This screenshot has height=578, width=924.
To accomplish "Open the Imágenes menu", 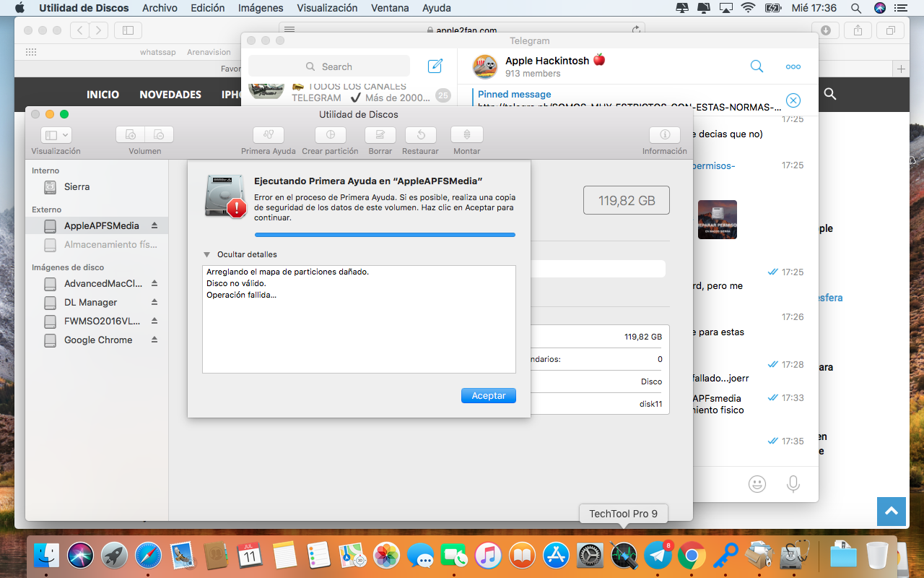I will click(x=261, y=8).
